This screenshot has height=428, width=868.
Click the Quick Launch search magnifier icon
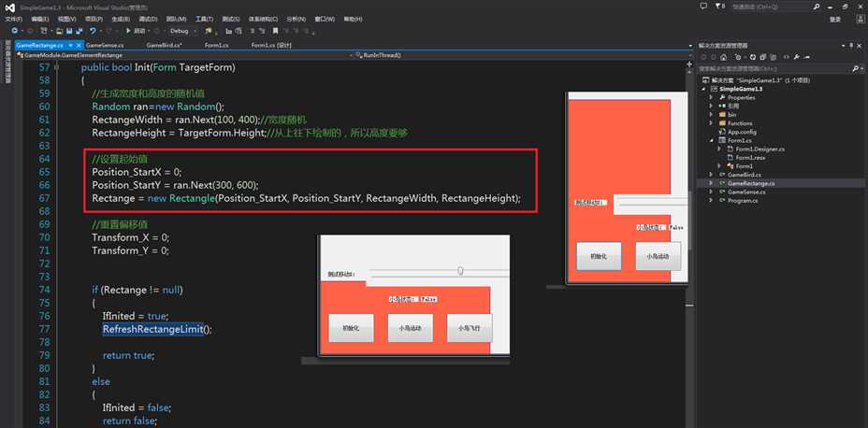pos(817,7)
